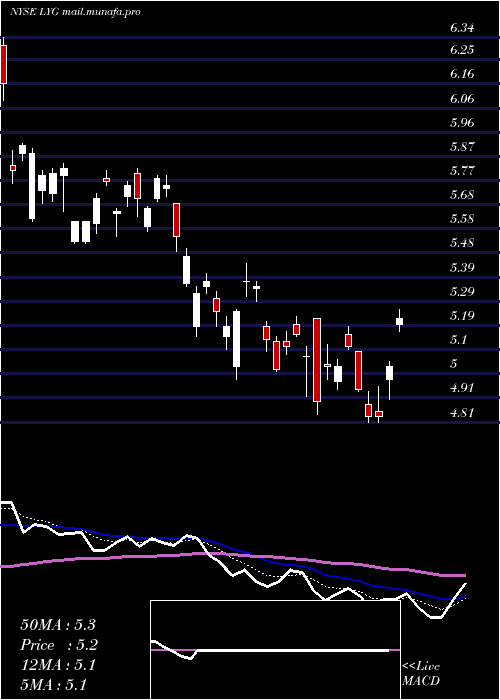The width and height of the screenshot is (500, 700).
Task: Click the 6.25 price axis label
Action: tap(462, 50)
